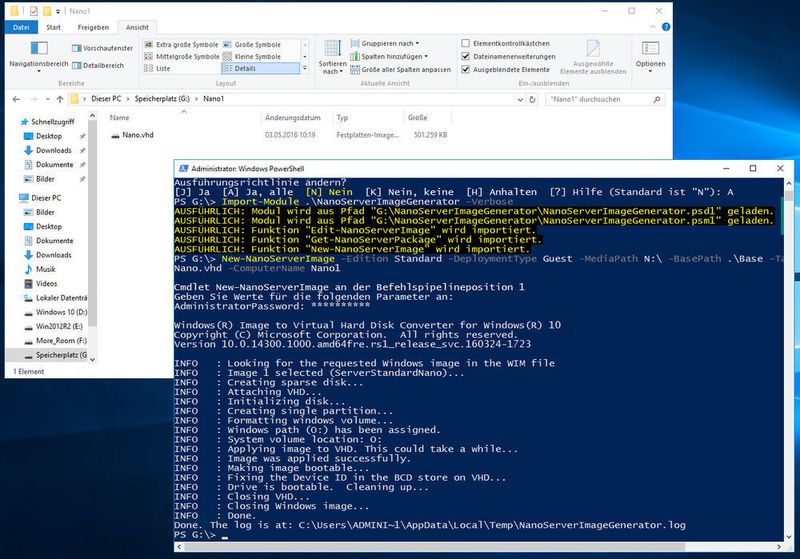The image size is (800, 559).
Task: Open the Navigationsbereich pane menu
Action: coord(39,56)
